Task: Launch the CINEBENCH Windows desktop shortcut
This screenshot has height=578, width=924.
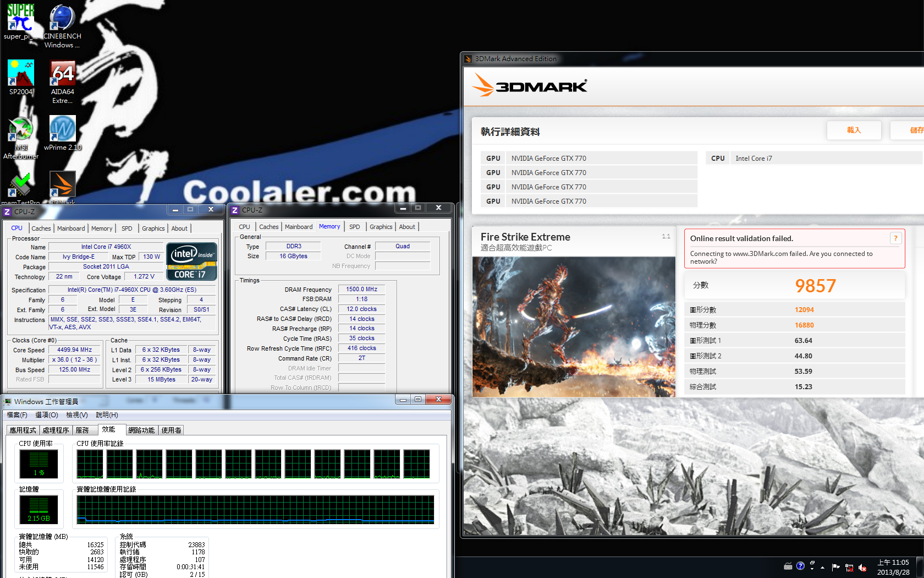Action: 62,25
